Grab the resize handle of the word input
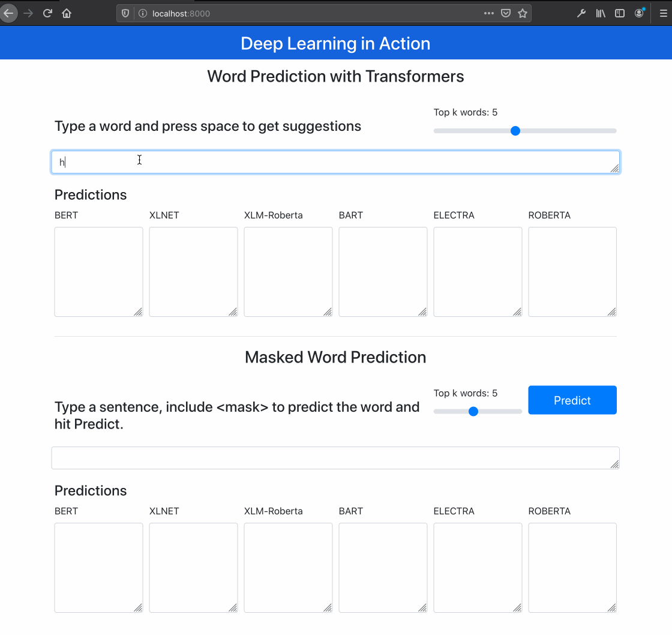Screen dimensions: 672x635 (x=615, y=169)
